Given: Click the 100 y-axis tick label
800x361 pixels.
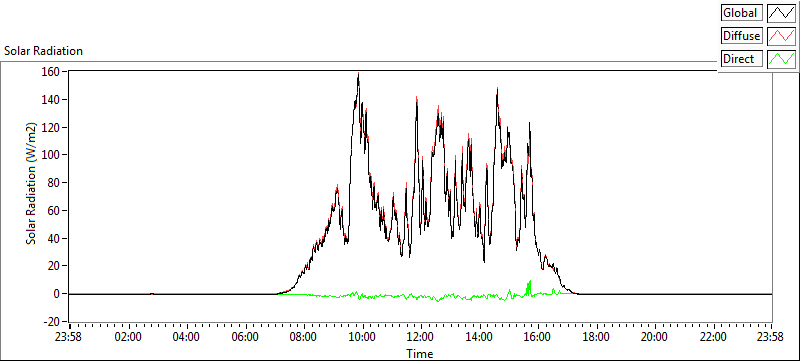Looking at the screenshot, I should click(x=52, y=154).
